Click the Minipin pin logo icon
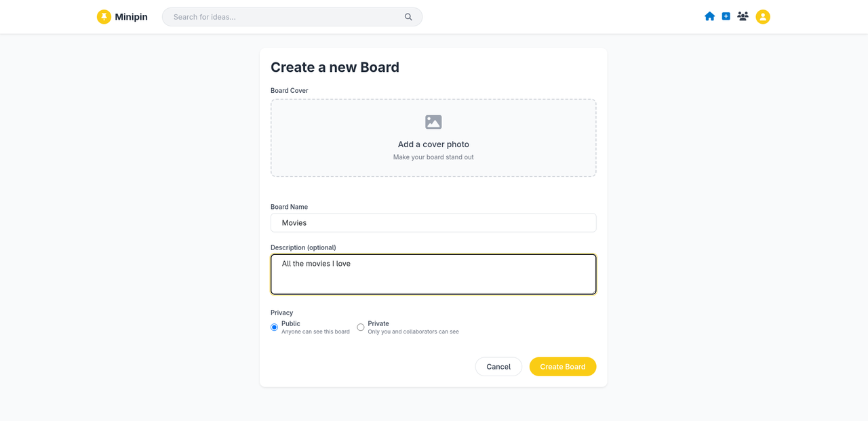This screenshot has height=421, width=868. click(104, 17)
